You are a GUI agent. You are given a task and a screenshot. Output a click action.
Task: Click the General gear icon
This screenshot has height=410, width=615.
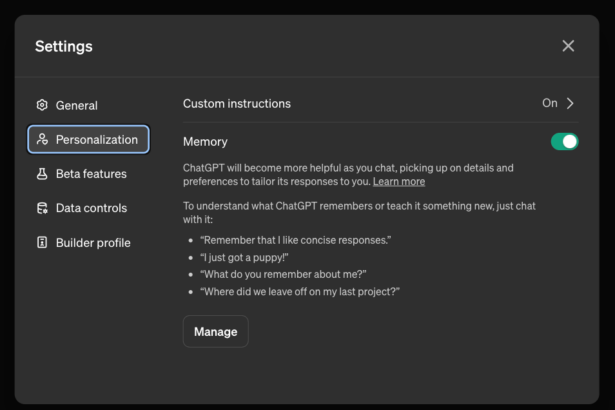tap(42, 105)
